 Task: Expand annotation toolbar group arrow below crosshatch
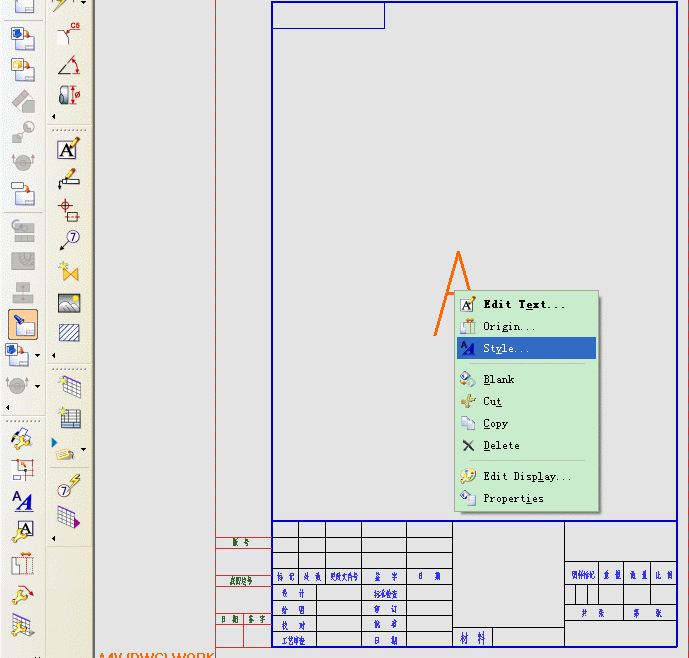tap(54, 355)
